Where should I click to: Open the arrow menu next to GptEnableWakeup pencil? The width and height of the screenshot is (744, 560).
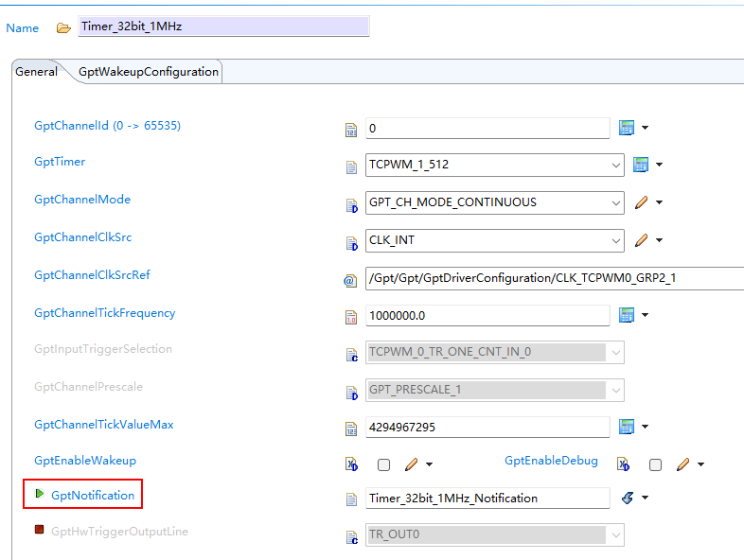(x=429, y=464)
